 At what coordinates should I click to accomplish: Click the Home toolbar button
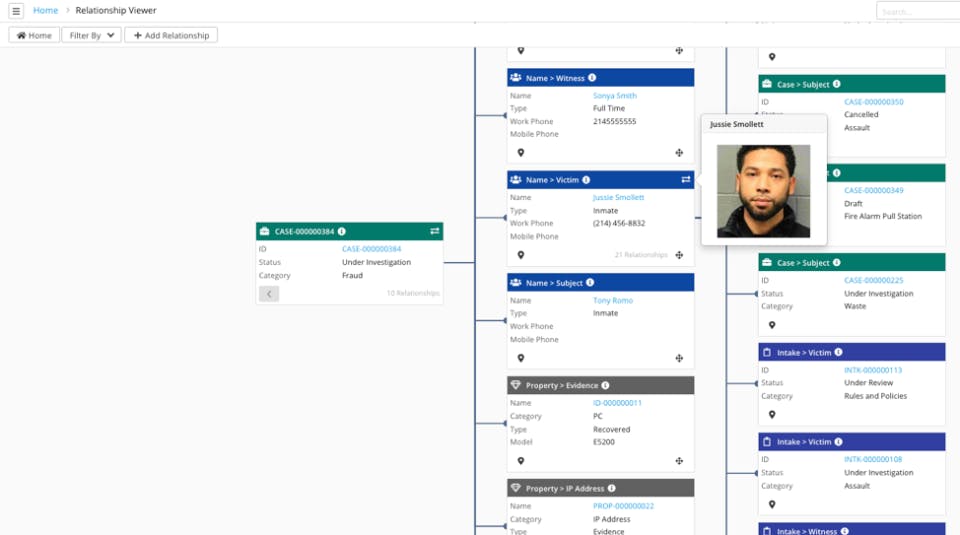pyautogui.click(x=34, y=35)
